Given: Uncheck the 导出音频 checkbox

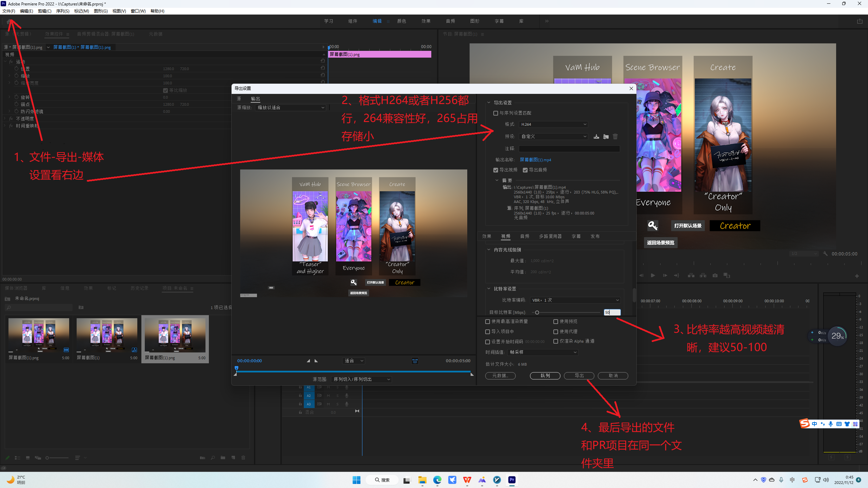Looking at the screenshot, I should tap(525, 170).
